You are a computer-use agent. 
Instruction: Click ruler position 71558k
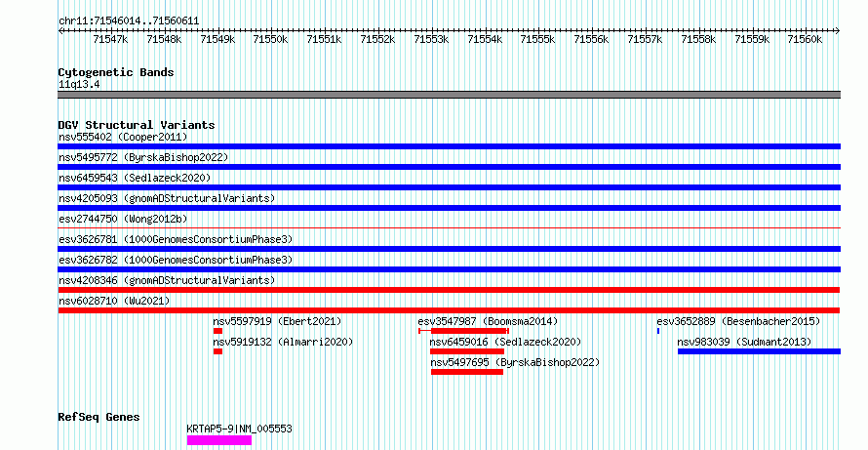[698, 39]
